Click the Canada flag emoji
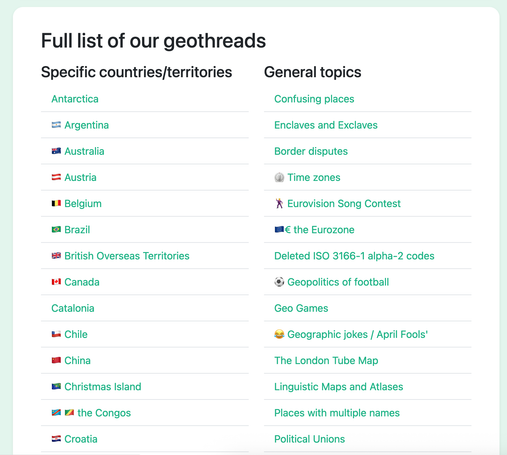 (x=56, y=282)
